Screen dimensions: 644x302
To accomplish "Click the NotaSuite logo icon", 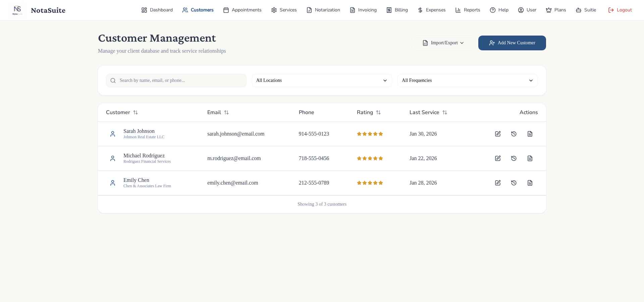I will 17,10.
